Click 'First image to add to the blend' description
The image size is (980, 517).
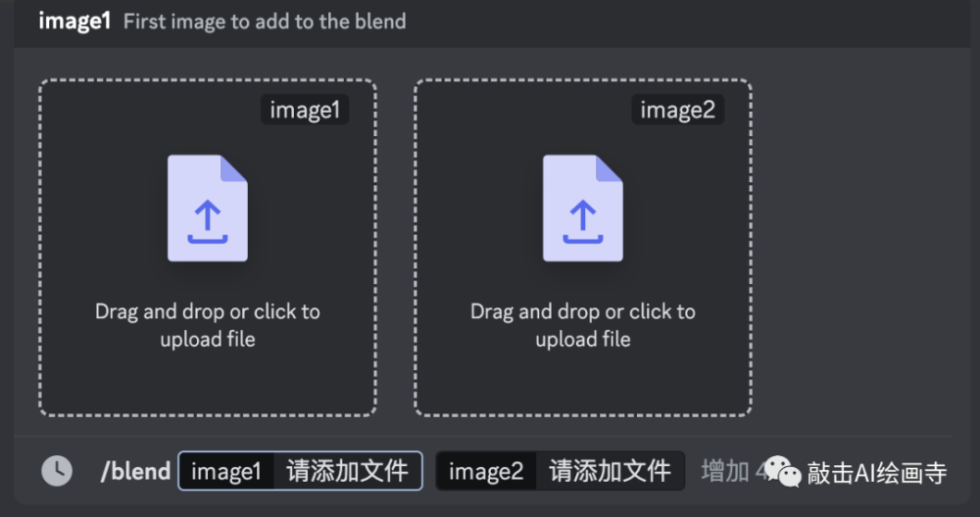point(265,22)
